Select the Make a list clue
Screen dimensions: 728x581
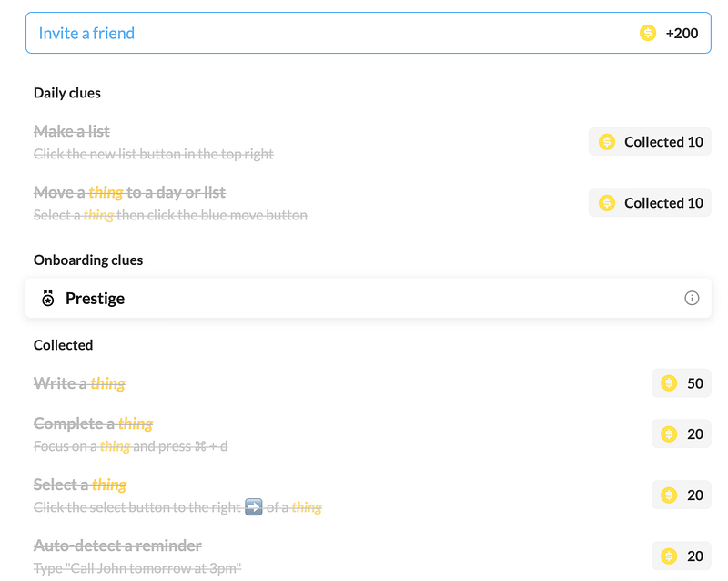click(72, 131)
